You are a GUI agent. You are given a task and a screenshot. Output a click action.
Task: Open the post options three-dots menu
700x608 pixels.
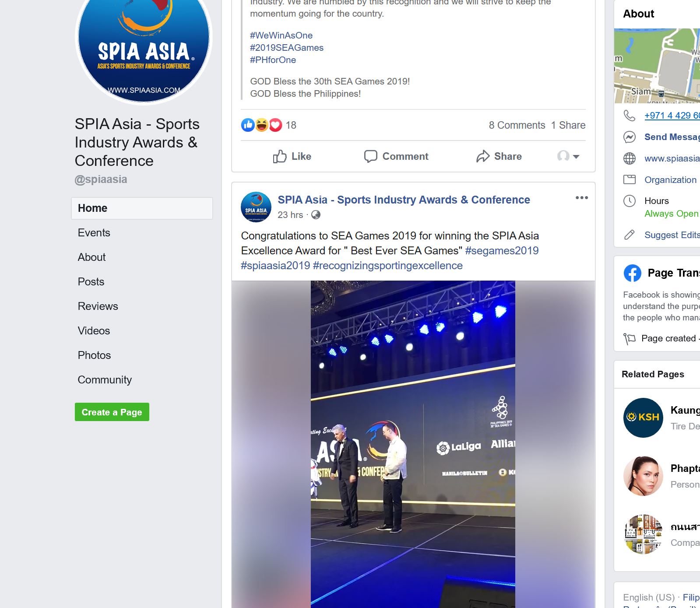click(582, 198)
